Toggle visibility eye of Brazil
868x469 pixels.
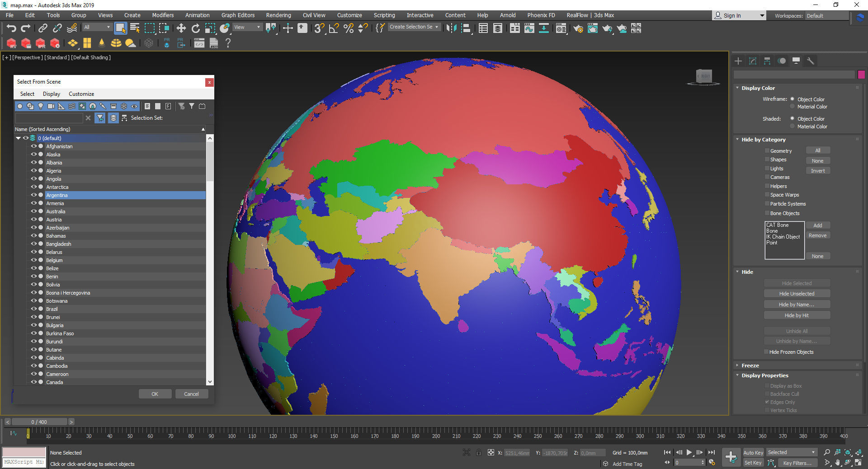pos(33,309)
